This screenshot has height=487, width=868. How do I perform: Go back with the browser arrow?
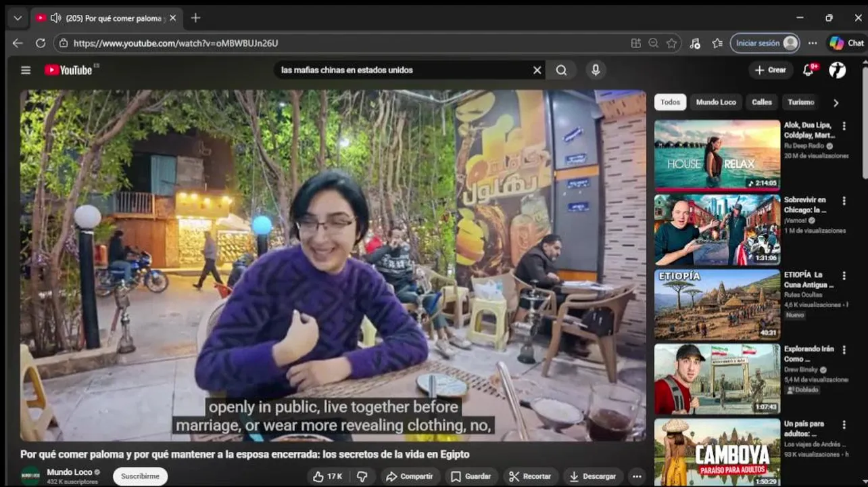(18, 43)
